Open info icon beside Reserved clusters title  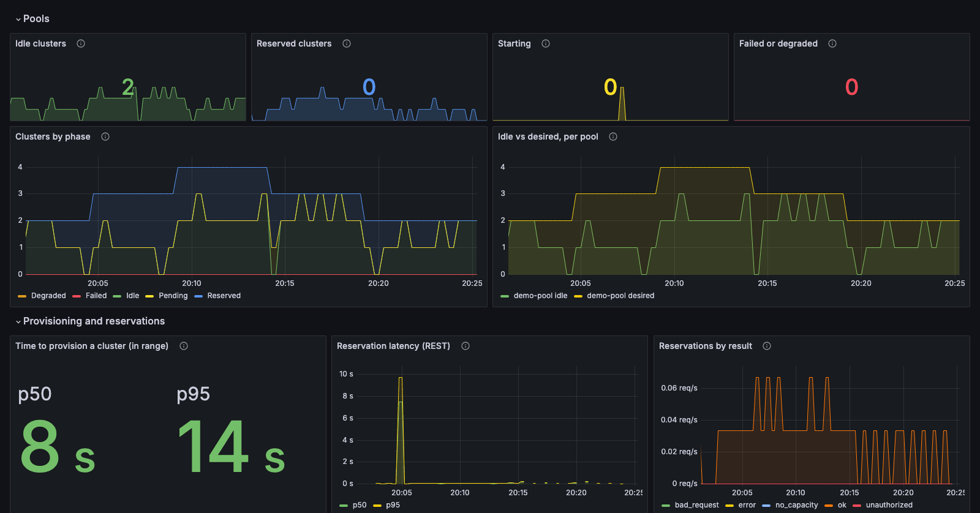point(347,43)
